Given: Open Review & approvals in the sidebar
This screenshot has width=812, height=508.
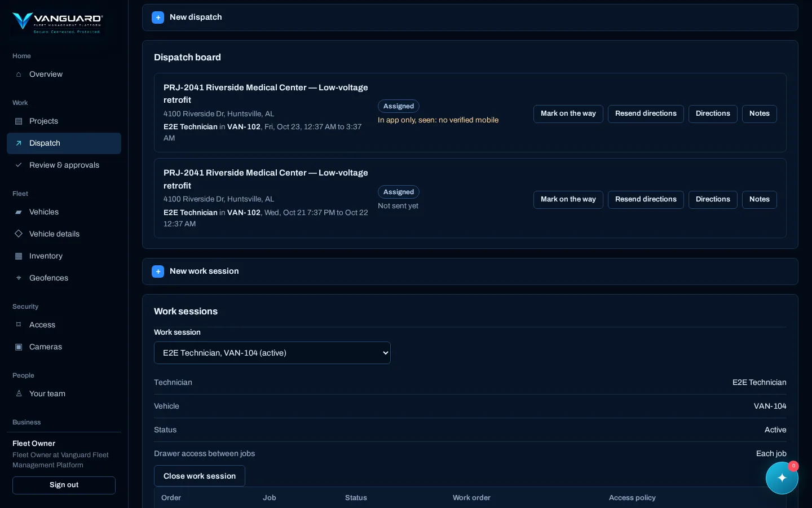Looking at the screenshot, I should click(x=64, y=165).
